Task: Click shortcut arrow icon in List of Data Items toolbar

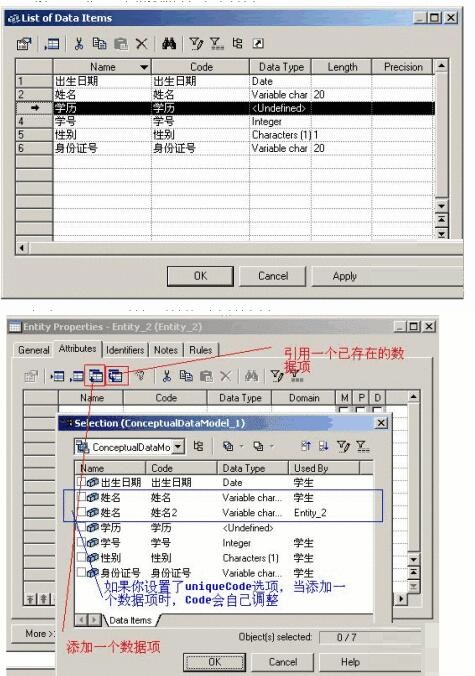Action: click(x=258, y=44)
